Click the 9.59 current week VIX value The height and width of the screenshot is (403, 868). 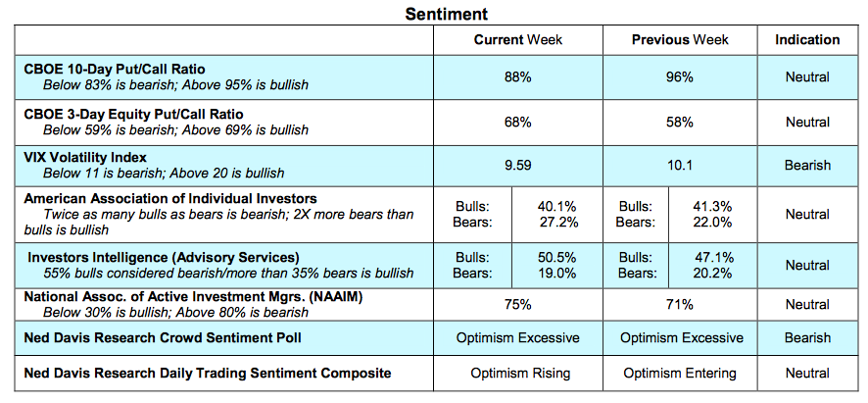point(517,166)
